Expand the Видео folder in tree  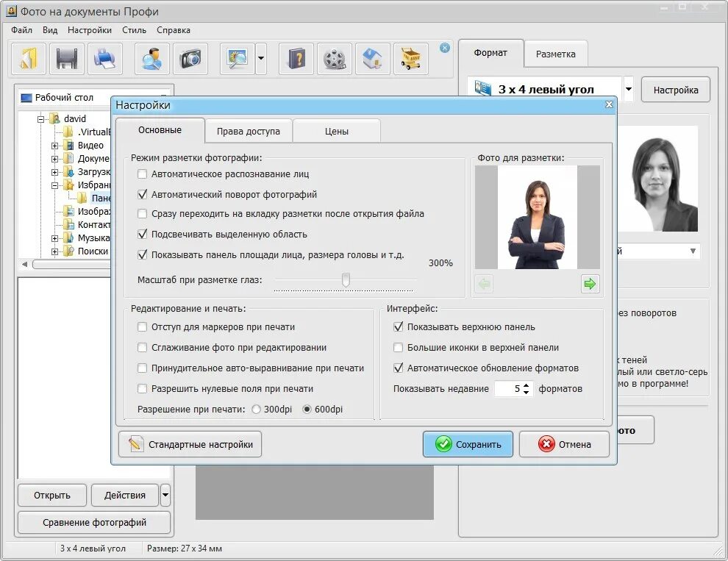click(55, 146)
